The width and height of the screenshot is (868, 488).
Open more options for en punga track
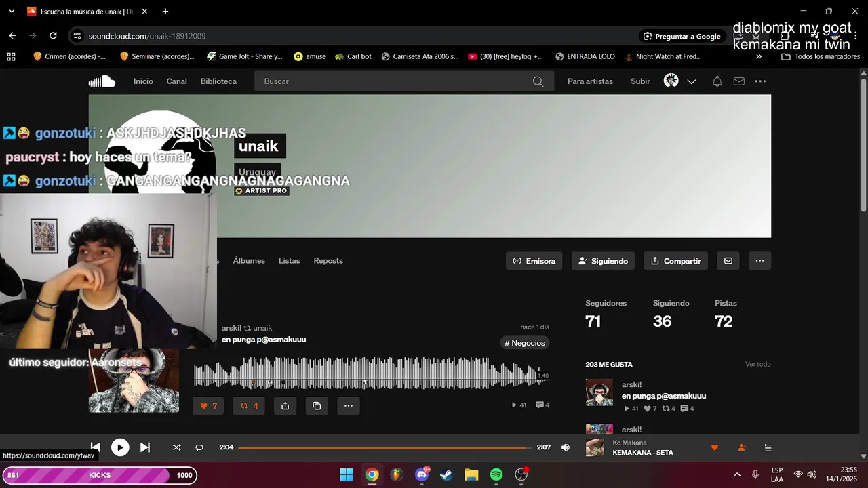pyautogui.click(x=348, y=406)
